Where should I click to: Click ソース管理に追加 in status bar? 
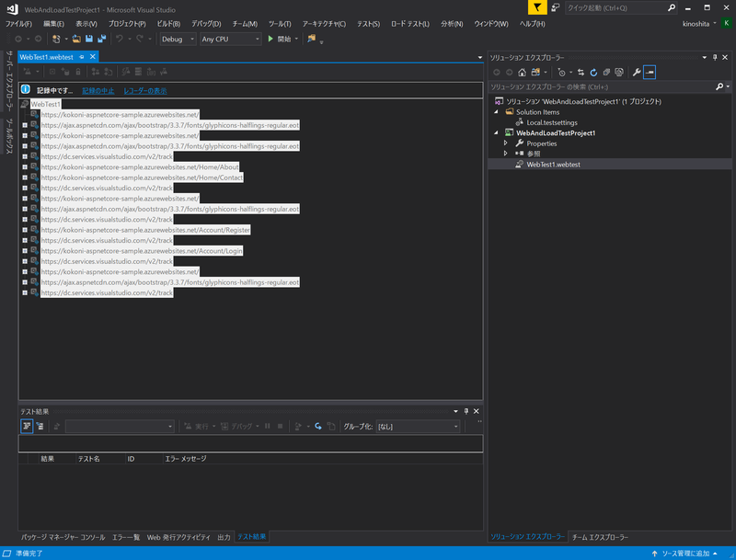point(685,554)
